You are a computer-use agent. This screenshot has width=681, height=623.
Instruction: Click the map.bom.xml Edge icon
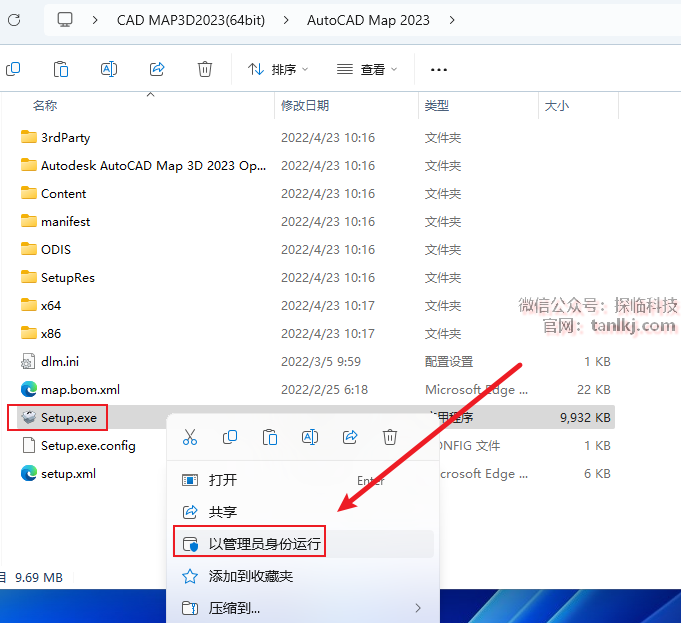point(29,389)
